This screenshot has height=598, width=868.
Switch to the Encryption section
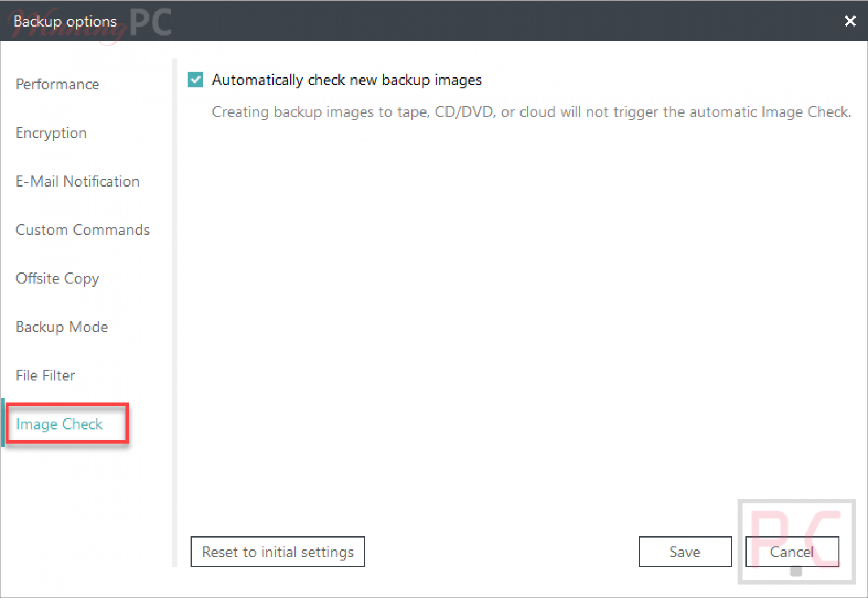[x=51, y=133]
